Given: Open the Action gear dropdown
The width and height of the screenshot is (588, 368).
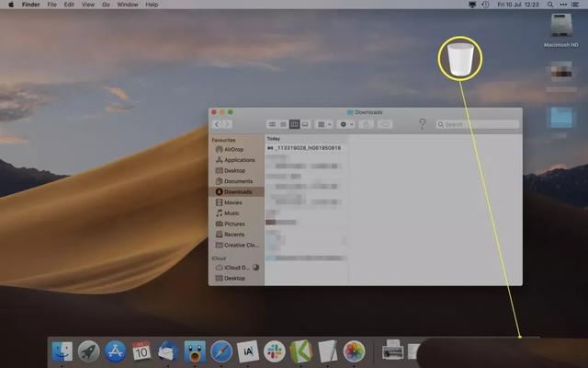Looking at the screenshot, I should click(x=346, y=123).
